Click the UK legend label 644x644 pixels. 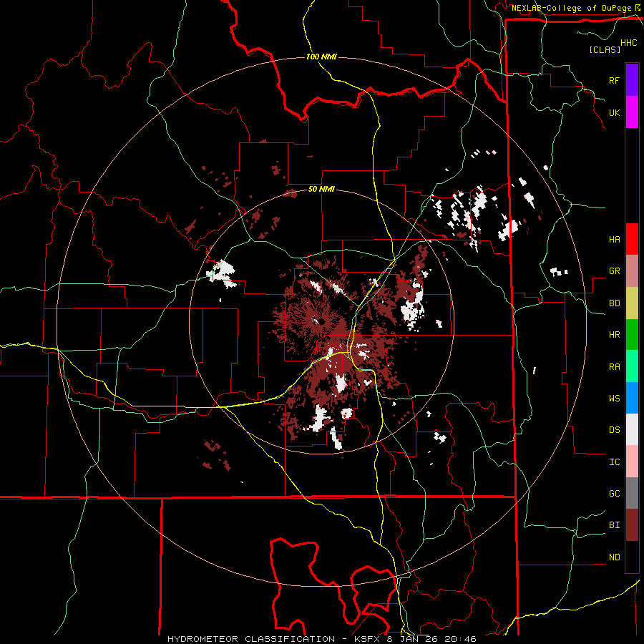click(614, 112)
